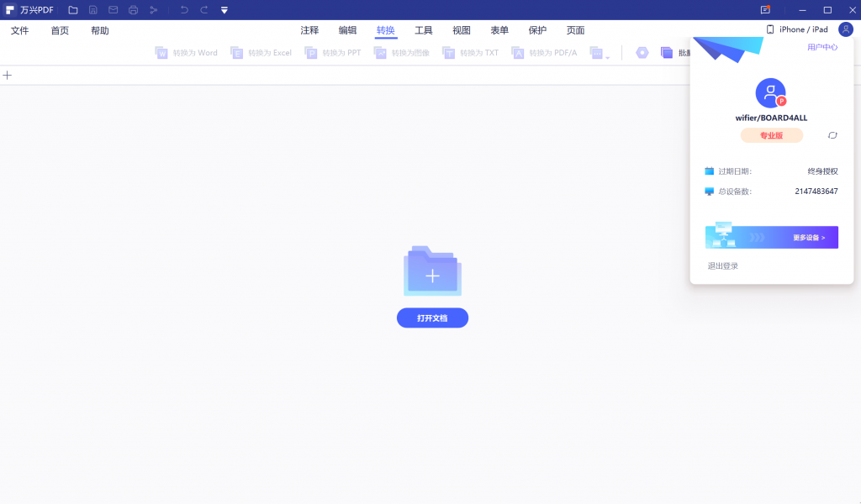Open the 文件 menu

click(20, 31)
